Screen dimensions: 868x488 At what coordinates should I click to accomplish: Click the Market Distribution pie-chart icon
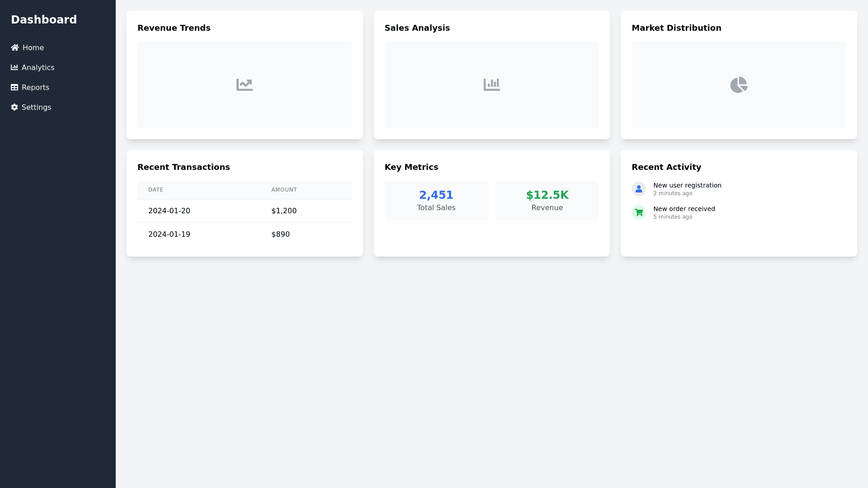coord(739,84)
